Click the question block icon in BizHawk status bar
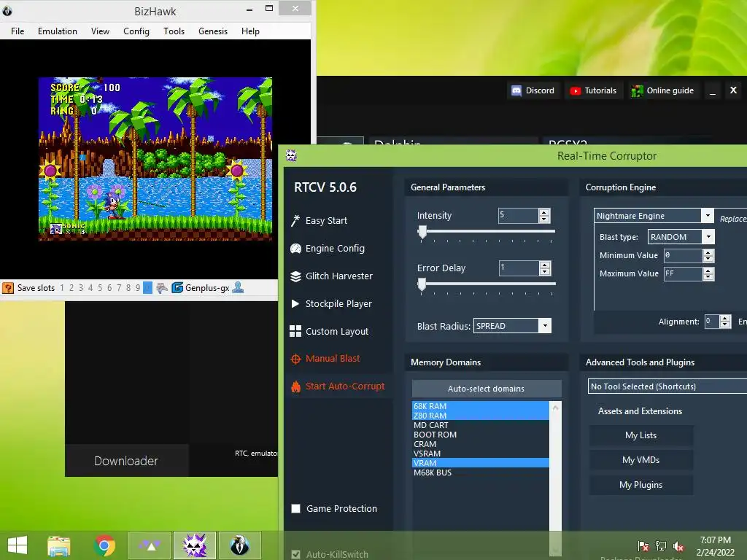This screenshot has width=747, height=560. tap(8, 287)
